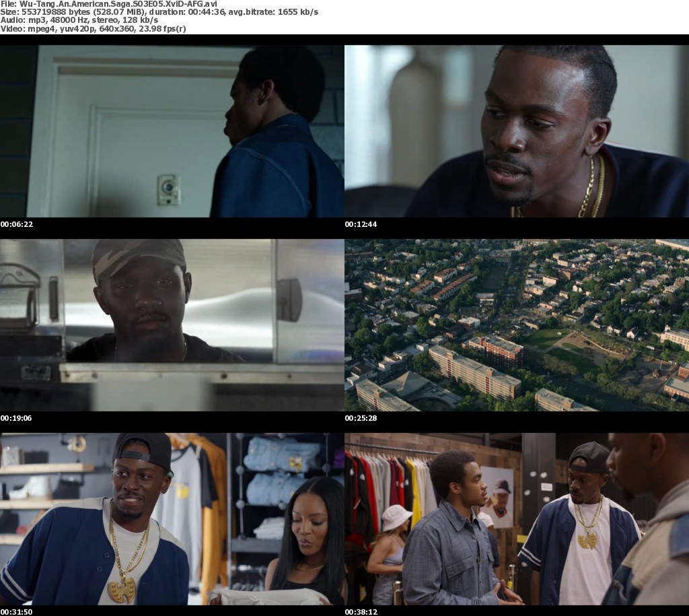
Task: Open the thumbnail at timestamp 00:38:12
Action: coord(517,519)
